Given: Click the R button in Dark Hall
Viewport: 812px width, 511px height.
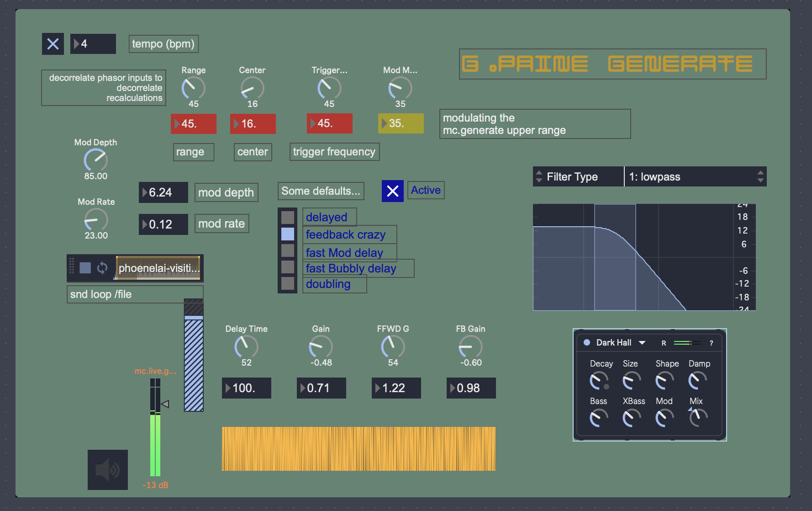Looking at the screenshot, I should click(664, 343).
